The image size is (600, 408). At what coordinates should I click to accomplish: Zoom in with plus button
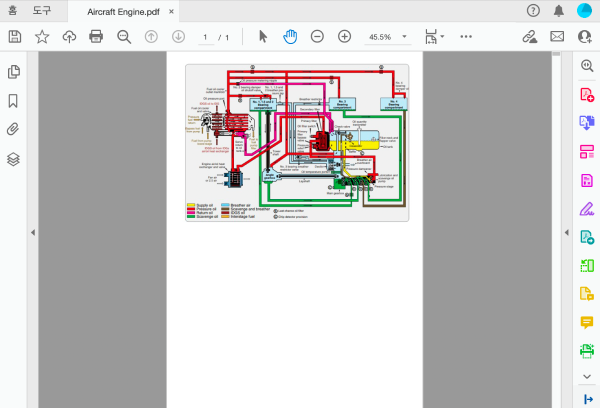click(x=344, y=37)
